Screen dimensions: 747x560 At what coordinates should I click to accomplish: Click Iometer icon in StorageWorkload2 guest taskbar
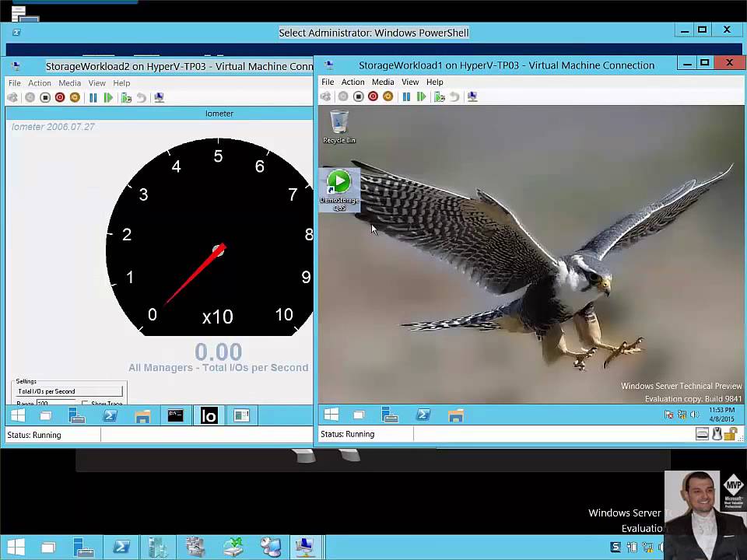(209, 416)
